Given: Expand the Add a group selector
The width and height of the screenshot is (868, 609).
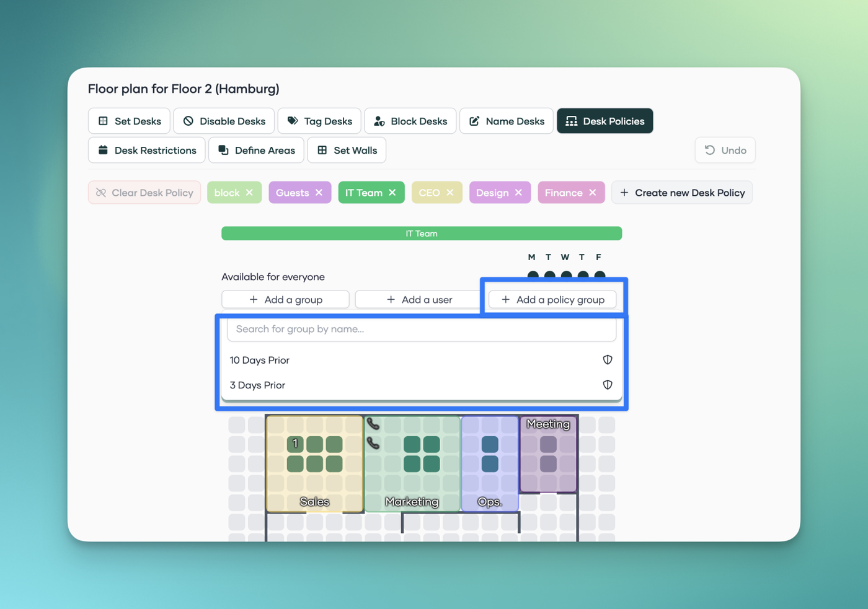Looking at the screenshot, I should [x=285, y=299].
